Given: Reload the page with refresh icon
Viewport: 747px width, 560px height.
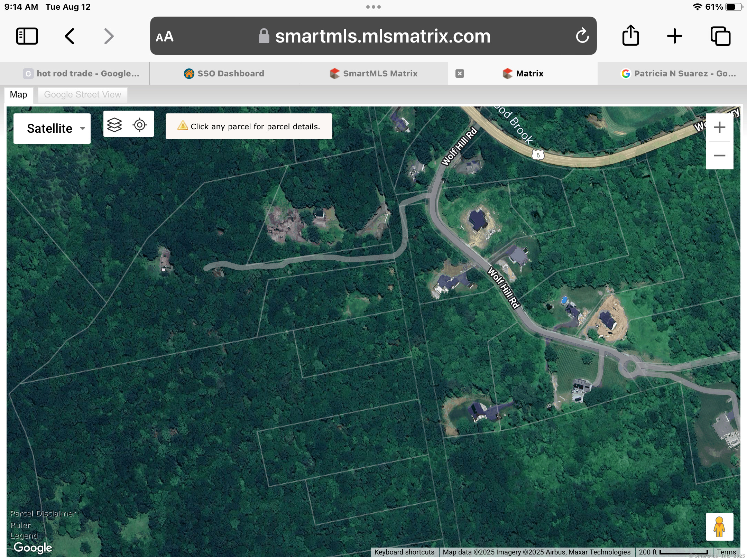Looking at the screenshot, I should tap(582, 36).
